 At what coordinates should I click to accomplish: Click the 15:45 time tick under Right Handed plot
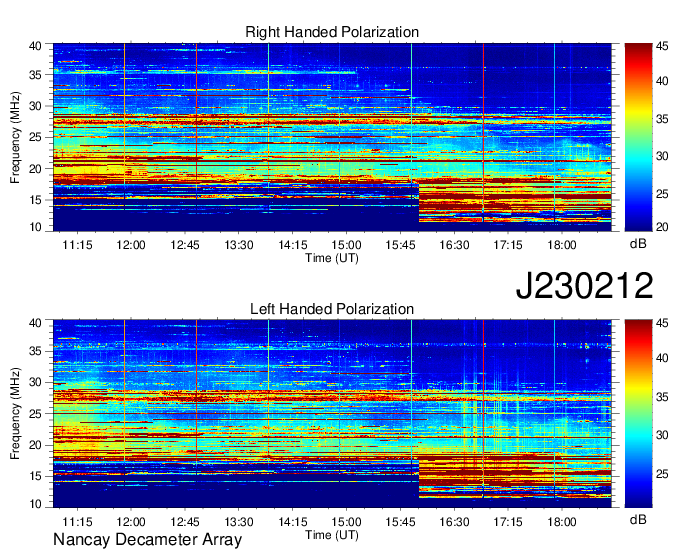[x=400, y=245]
